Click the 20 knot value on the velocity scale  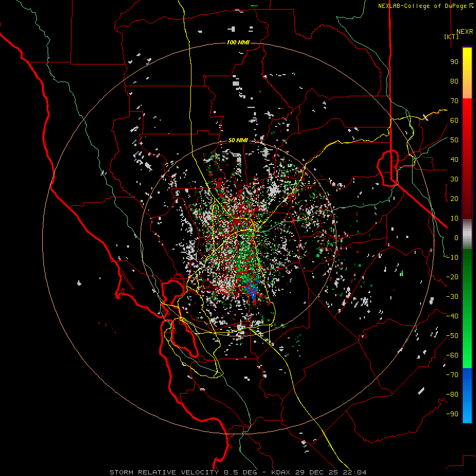(454, 199)
